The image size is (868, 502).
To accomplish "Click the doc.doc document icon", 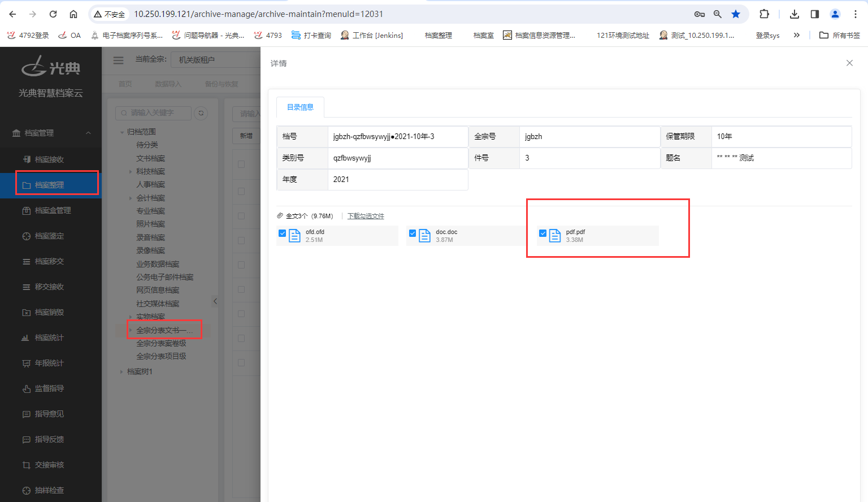I will pyautogui.click(x=424, y=236).
